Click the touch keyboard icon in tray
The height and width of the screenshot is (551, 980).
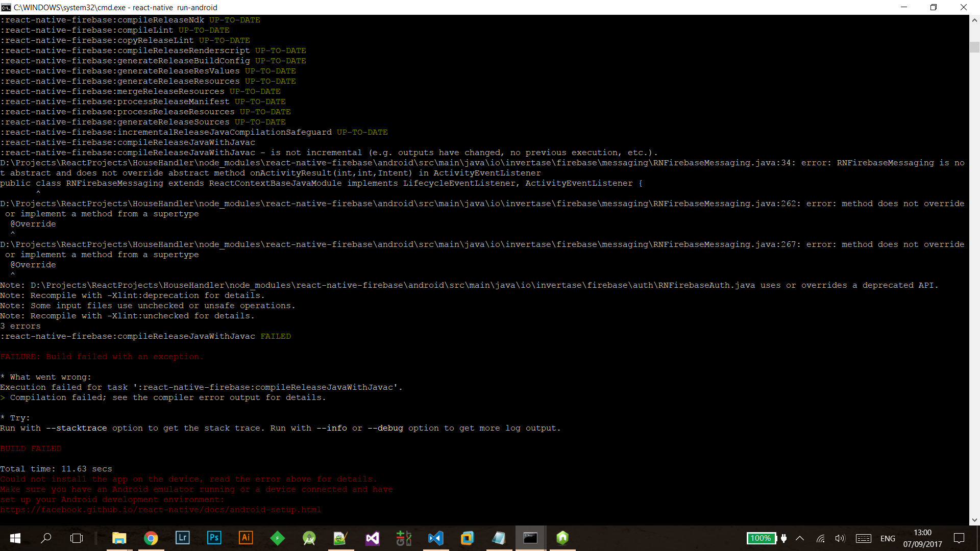click(864, 538)
